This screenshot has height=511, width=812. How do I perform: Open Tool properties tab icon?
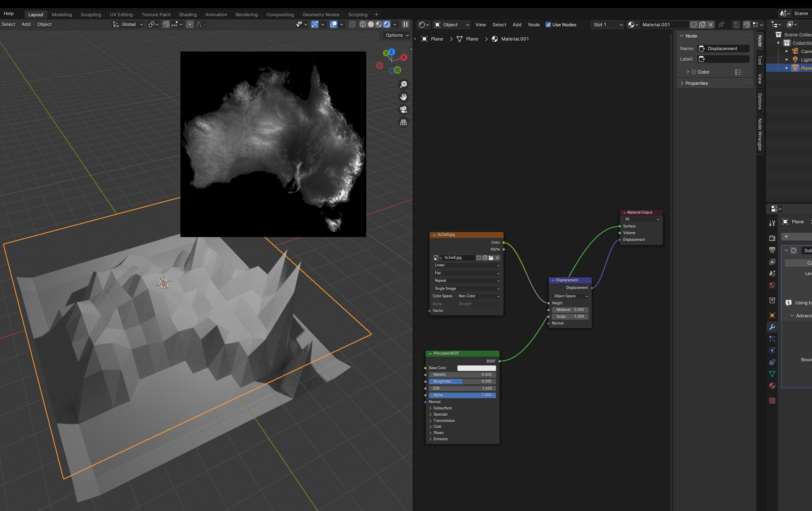[772, 223]
